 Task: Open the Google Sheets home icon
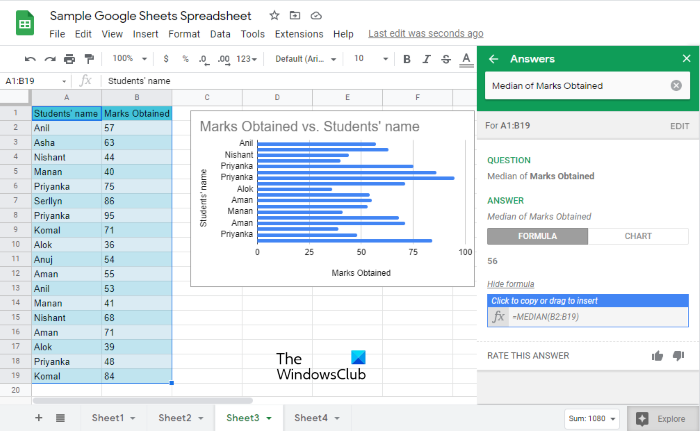(25, 23)
